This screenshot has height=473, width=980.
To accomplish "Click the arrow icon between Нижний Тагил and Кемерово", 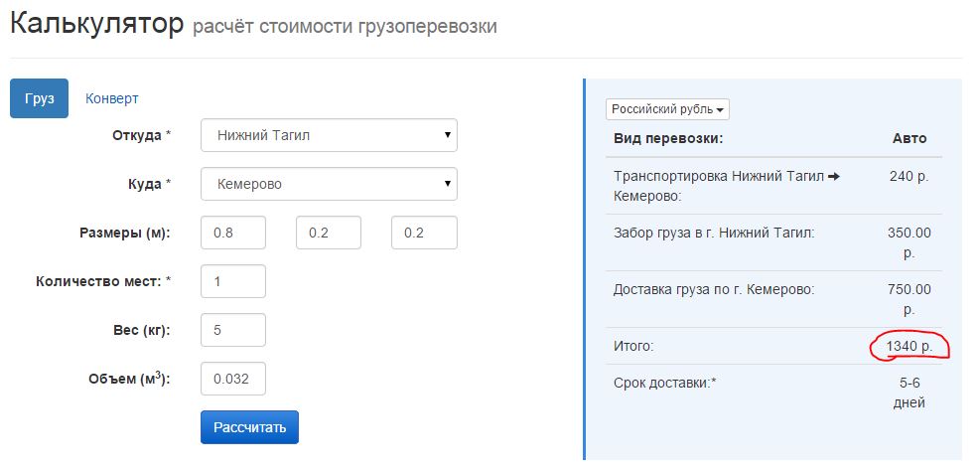I will 833,177.
